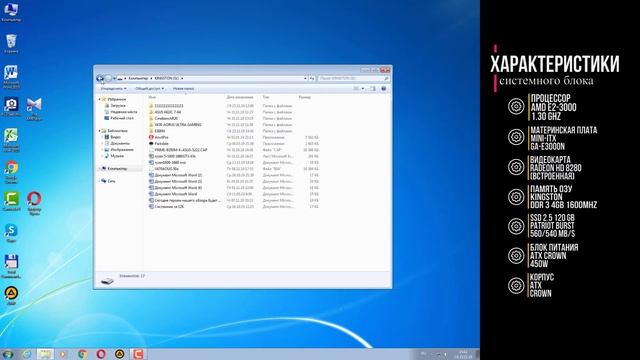Screen dimensions: 640x360
Task: Click the Camtasia icon in the taskbar
Action: [138, 354]
